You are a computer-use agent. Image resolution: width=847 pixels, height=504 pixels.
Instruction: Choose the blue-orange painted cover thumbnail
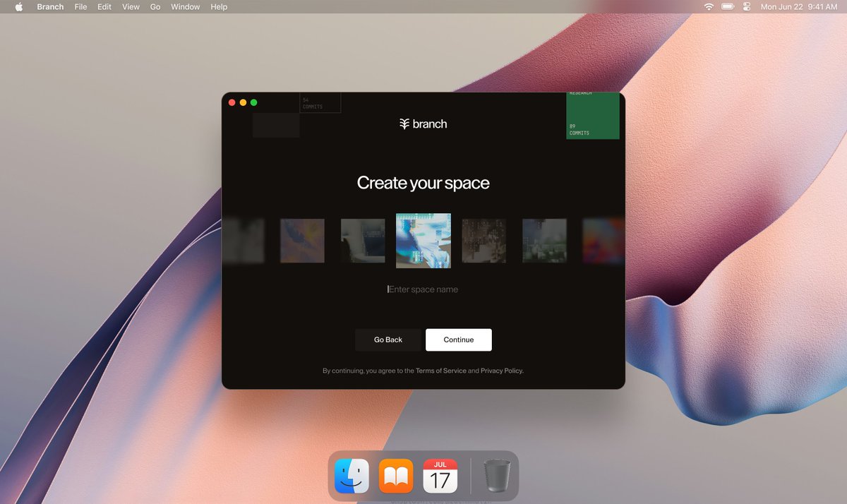(x=302, y=241)
